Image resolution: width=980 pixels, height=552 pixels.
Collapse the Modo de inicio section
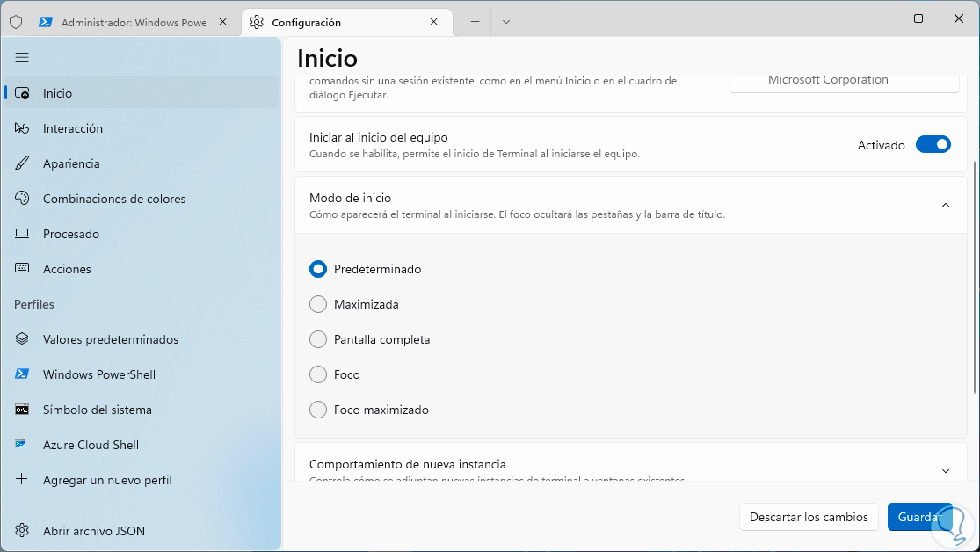pyautogui.click(x=945, y=205)
